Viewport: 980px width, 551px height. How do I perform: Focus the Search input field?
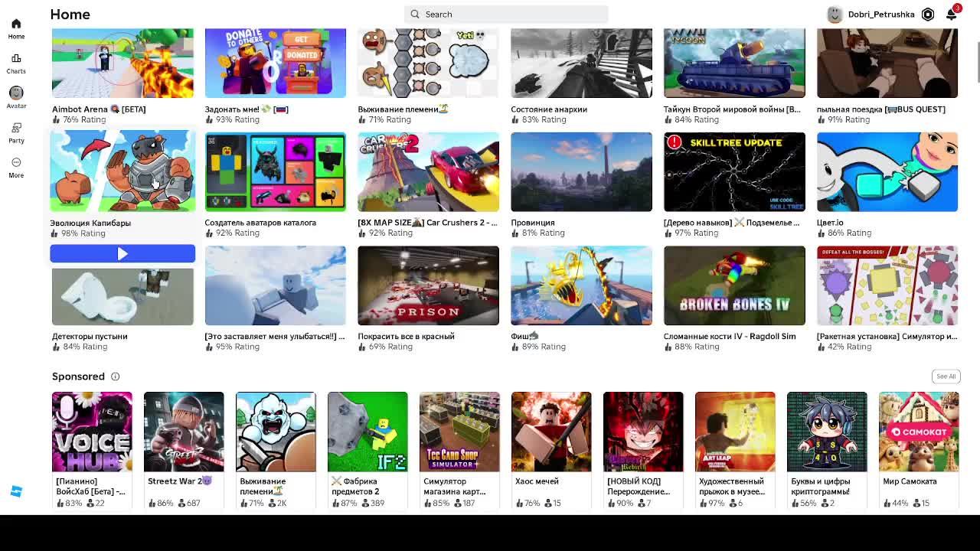click(506, 14)
